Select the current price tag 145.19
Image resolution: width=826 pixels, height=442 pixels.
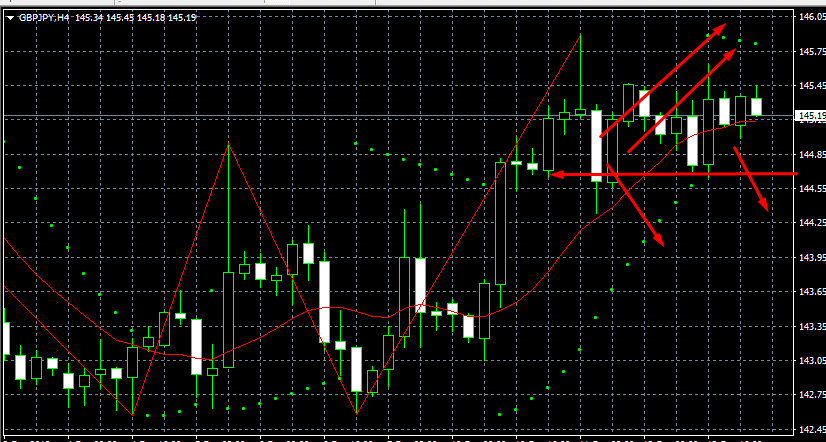[812, 115]
